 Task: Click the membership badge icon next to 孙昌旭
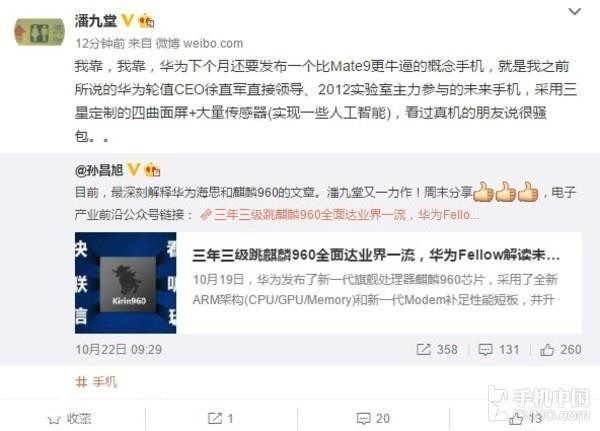(152, 170)
